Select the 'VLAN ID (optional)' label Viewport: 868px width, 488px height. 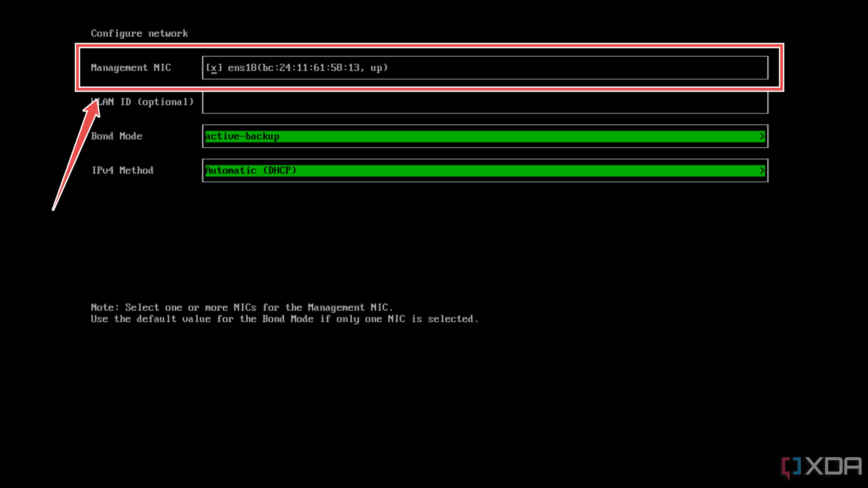tap(142, 102)
